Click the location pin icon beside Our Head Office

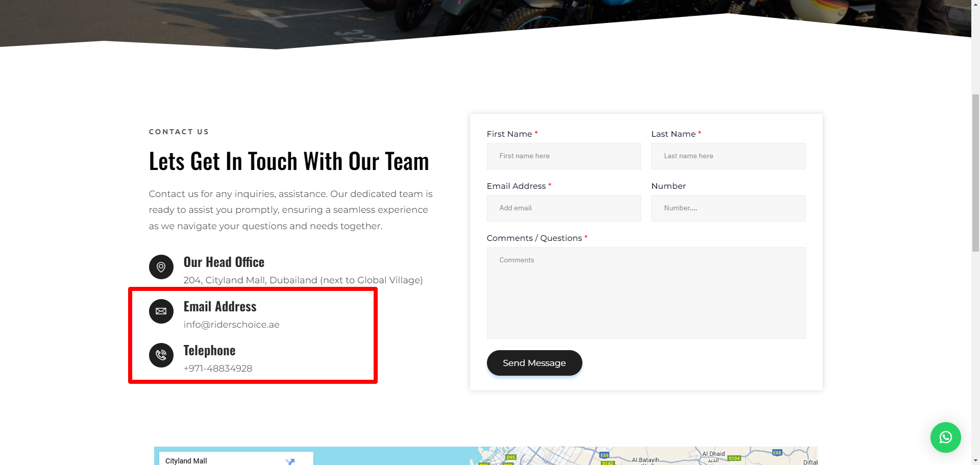161,267
